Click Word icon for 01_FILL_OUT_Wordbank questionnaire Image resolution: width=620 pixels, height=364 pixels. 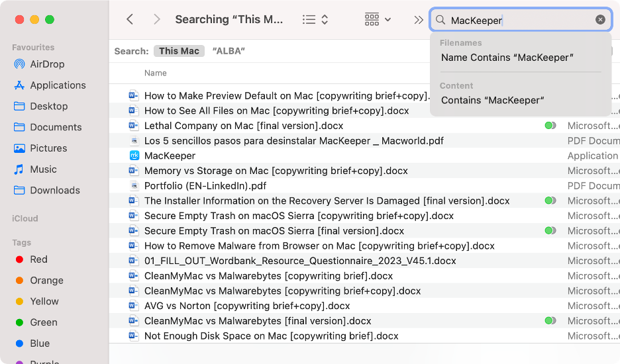134,261
